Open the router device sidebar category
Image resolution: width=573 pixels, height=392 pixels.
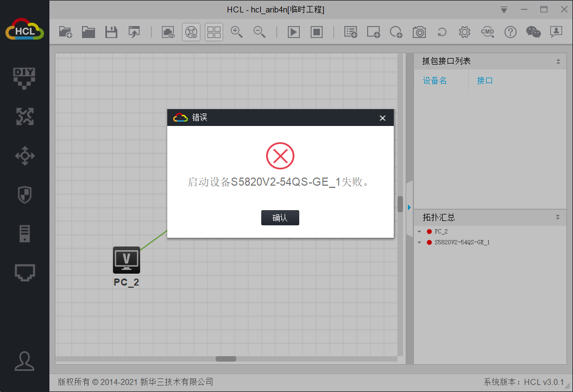[24, 117]
